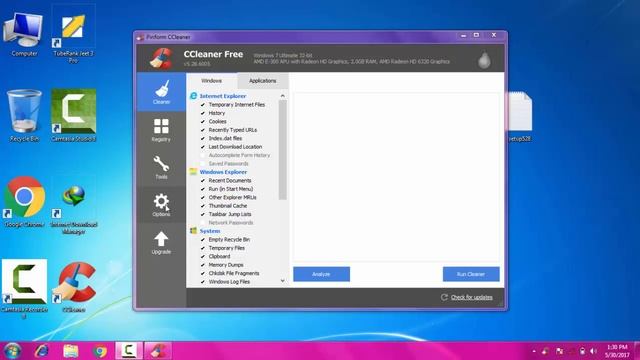
Task: Click the Windows Explorer category icon
Action: [x=193, y=172]
